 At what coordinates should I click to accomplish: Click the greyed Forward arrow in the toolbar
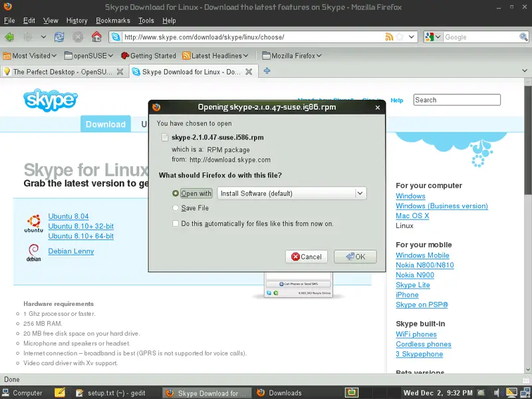tap(28, 37)
